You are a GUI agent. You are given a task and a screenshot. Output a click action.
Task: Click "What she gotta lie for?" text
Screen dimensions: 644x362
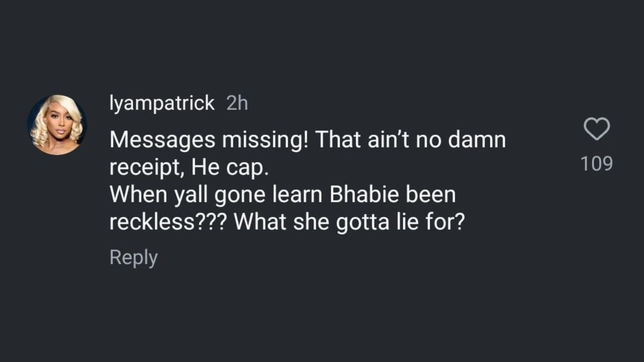pyautogui.click(x=349, y=222)
